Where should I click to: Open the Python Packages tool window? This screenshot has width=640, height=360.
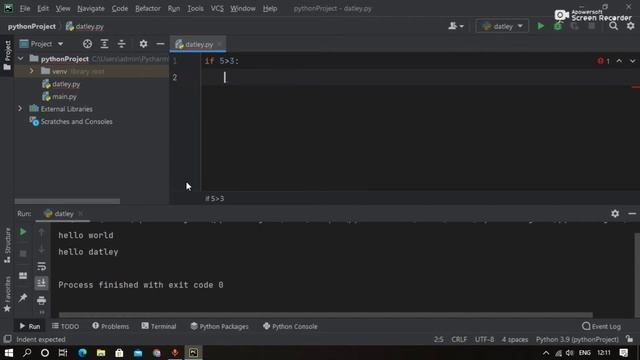pyautogui.click(x=219, y=326)
